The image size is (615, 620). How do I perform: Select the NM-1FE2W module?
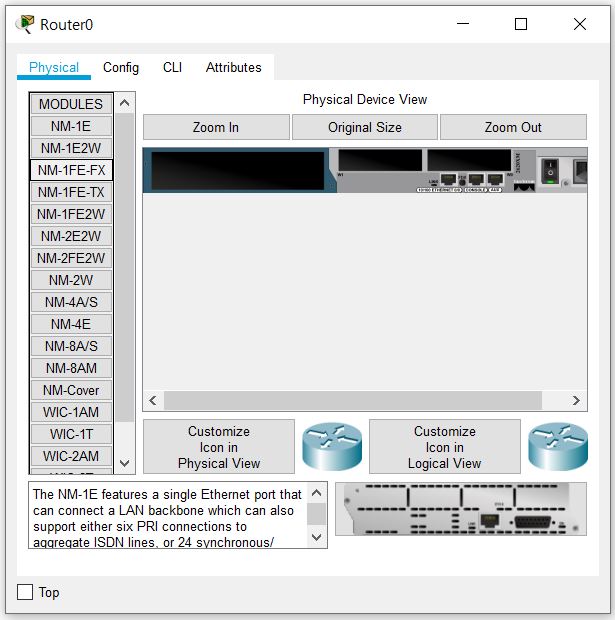71,214
